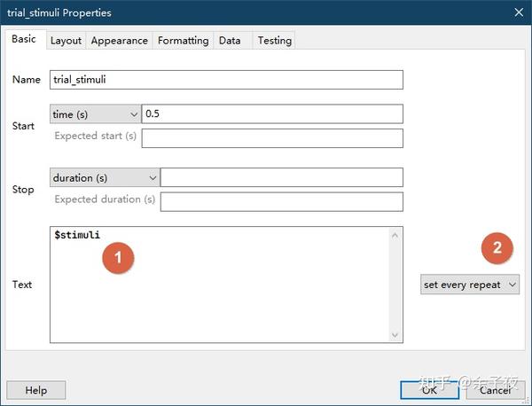The width and height of the screenshot is (532, 406).
Task: Confirm with the OK button
Action: point(428,390)
